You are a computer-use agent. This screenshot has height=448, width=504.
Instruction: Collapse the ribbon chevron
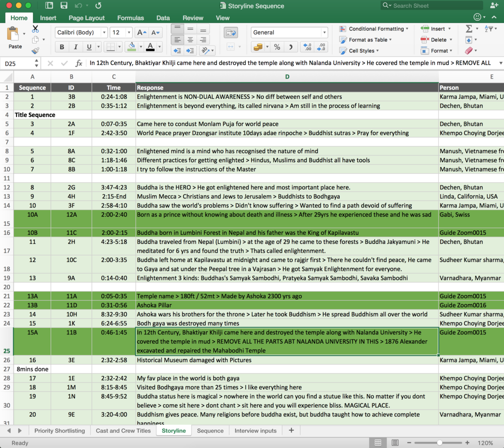pos(494,17)
